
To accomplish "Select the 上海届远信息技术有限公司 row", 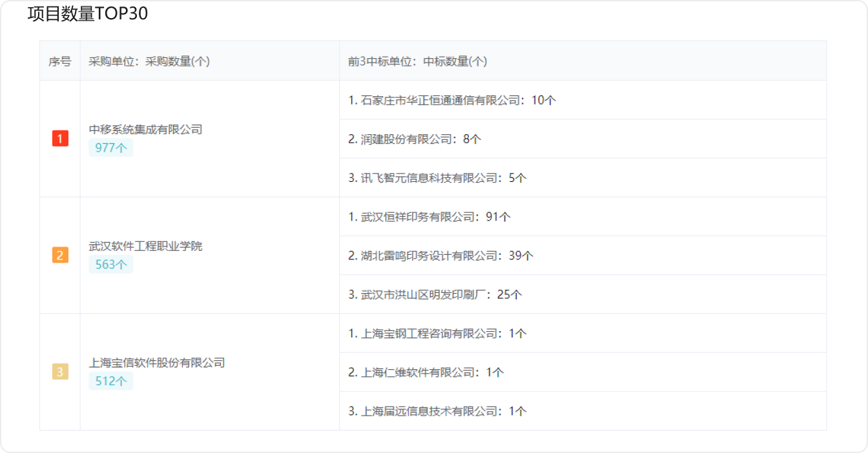I will click(583, 411).
